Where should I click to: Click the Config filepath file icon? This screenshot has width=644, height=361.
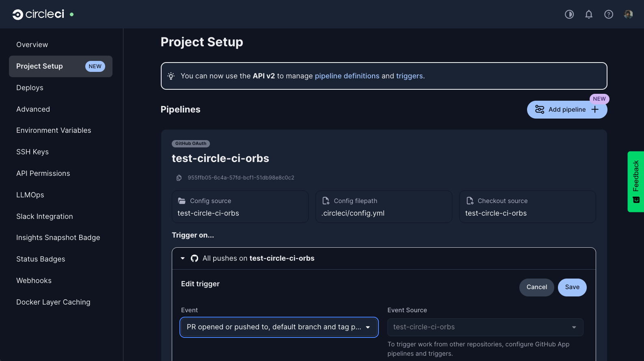326,201
